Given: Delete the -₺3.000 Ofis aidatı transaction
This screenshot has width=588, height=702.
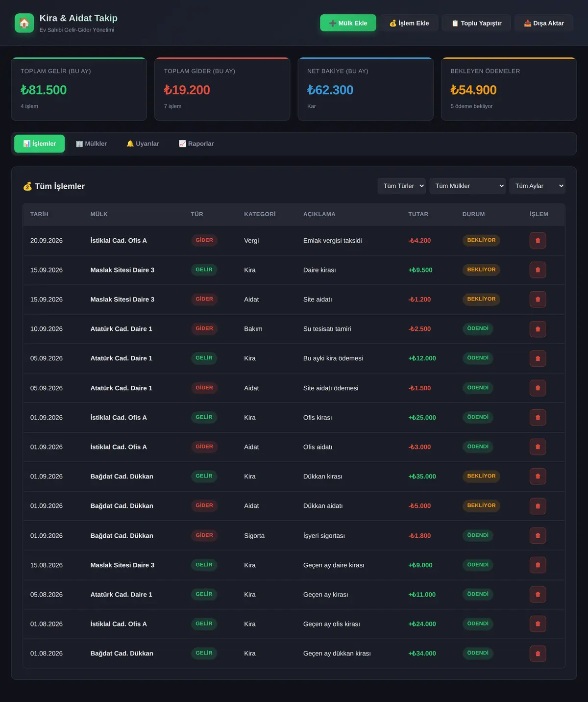Looking at the screenshot, I should coord(538,447).
